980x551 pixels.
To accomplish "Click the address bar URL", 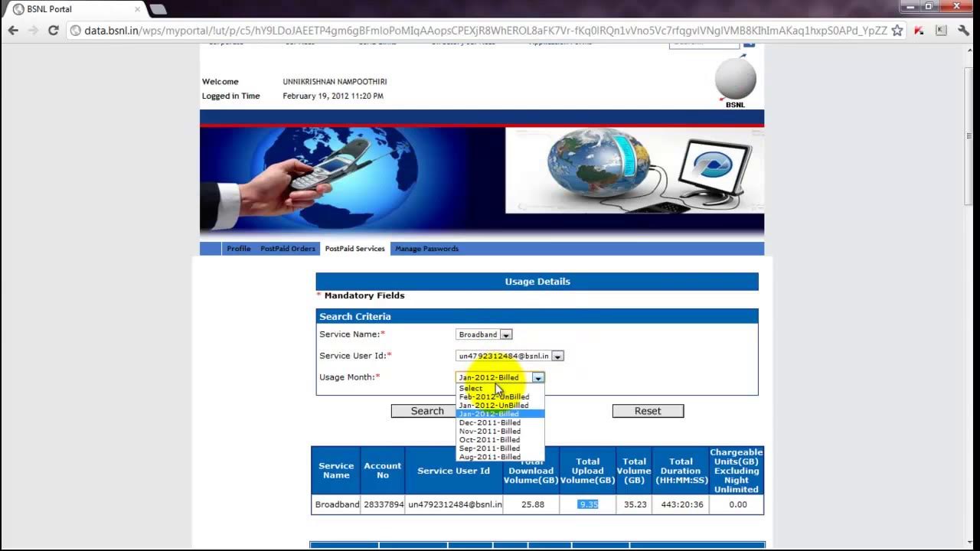I will click(485, 31).
